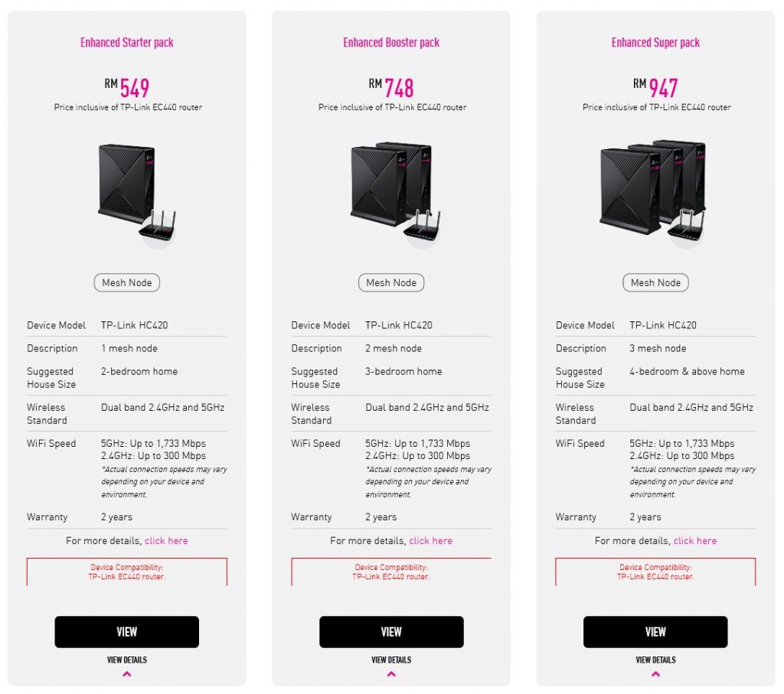Viewport: 784px width, 694px height.
Task: Click VIEW button for RM 748 pack
Action: 391,632
